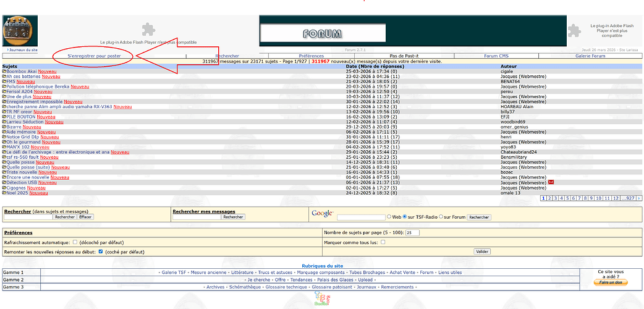Select the sur Forum radio option
Screen dimensions: 644x309
point(441,216)
